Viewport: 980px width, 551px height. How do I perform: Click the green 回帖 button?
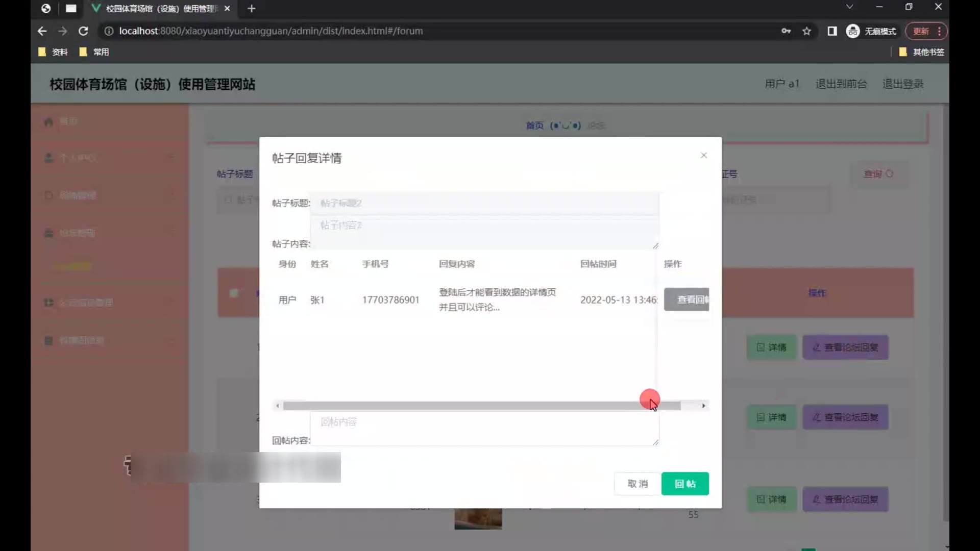pos(684,484)
